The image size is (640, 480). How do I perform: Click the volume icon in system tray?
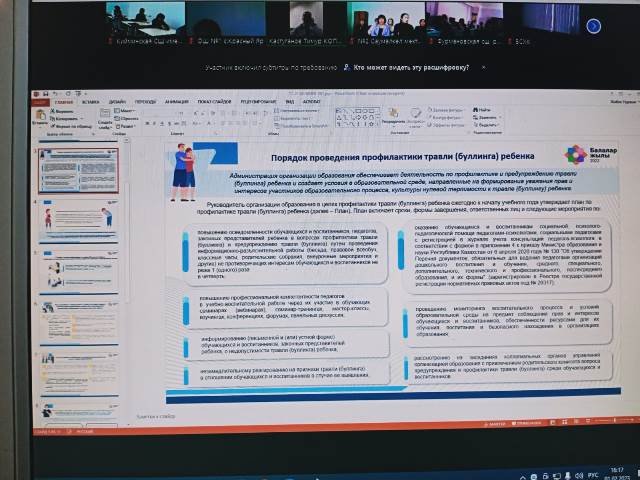click(x=578, y=476)
